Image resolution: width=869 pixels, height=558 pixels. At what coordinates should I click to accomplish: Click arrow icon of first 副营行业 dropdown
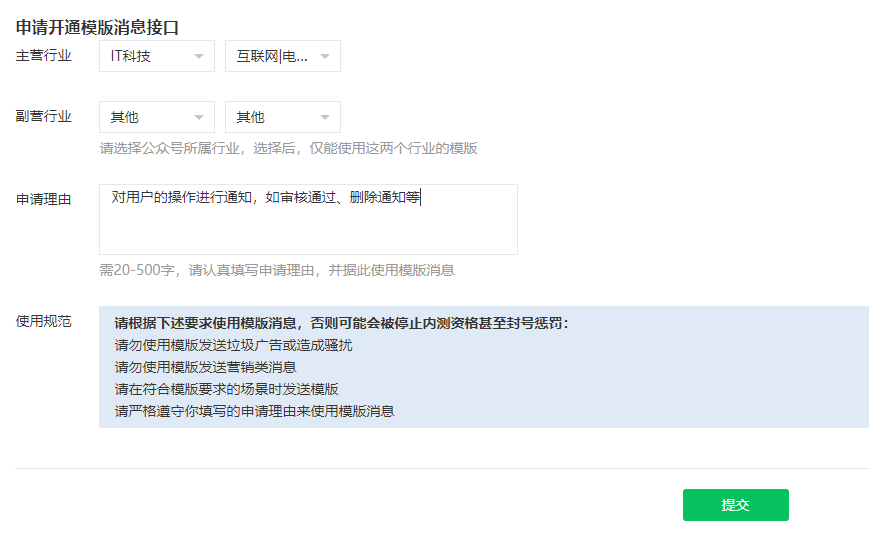[x=198, y=117]
